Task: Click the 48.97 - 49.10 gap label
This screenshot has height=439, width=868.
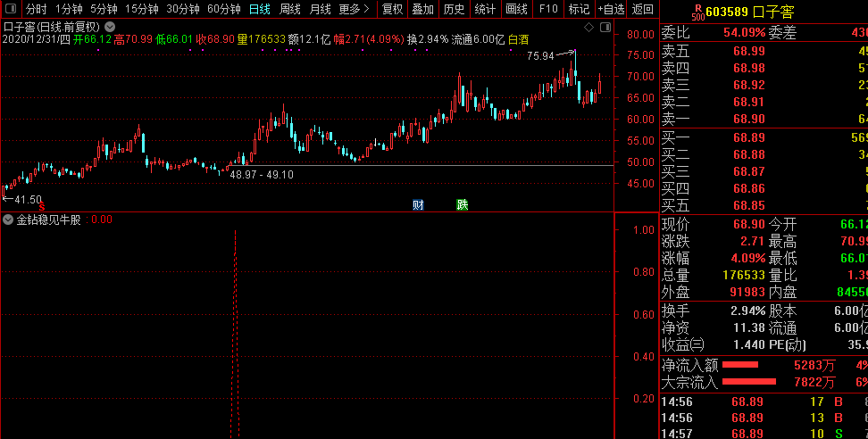Action: coord(262,174)
